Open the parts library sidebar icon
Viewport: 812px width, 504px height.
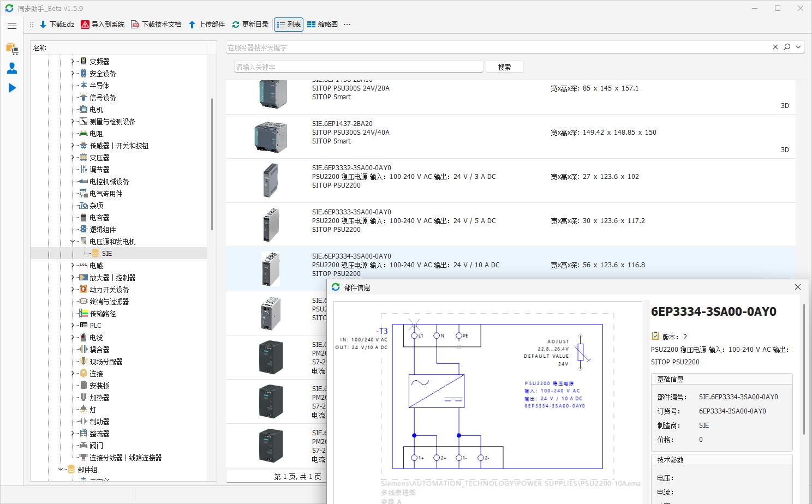click(x=12, y=49)
